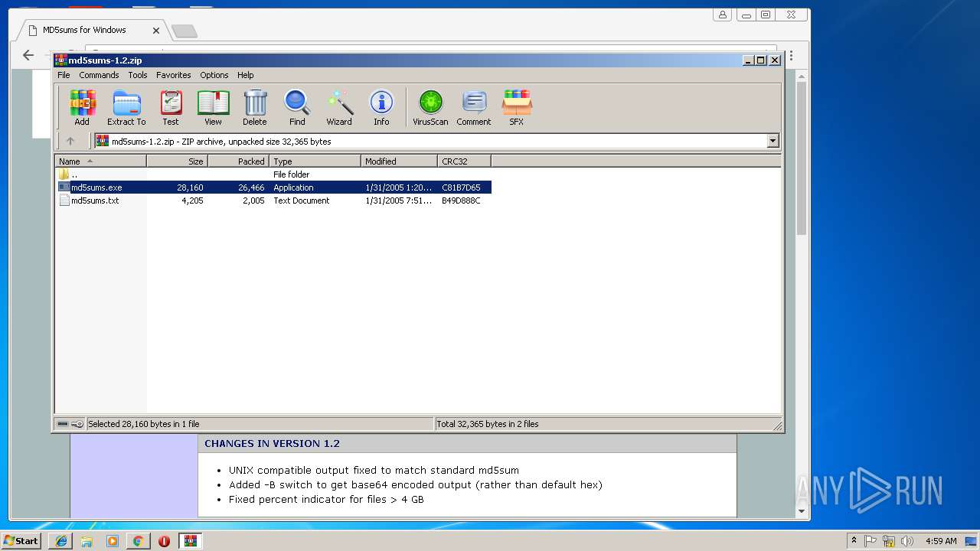Add an archive Comment
The width and height of the screenshot is (980, 551).
tap(474, 107)
